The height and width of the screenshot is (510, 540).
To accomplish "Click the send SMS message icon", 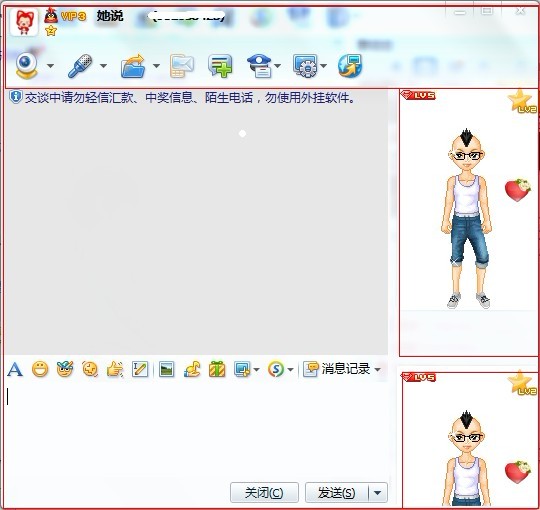I will [181, 66].
